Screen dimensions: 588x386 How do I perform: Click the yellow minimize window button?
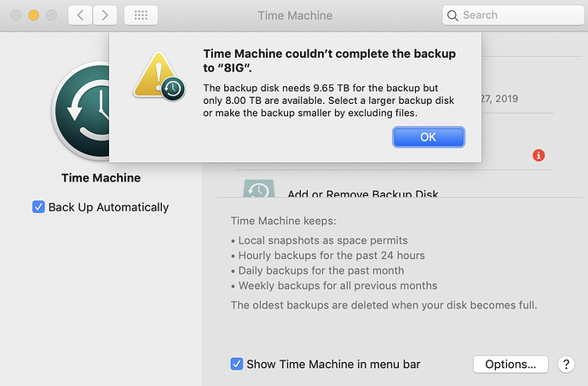point(34,15)
